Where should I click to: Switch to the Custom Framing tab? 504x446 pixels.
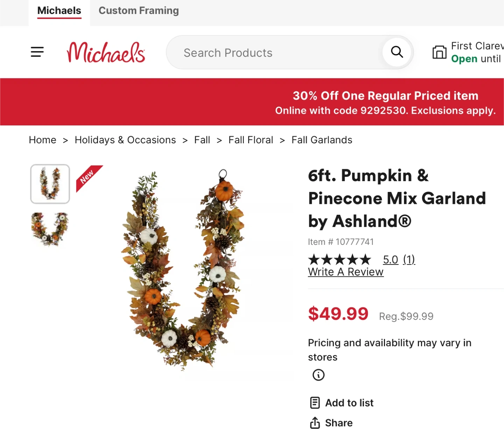139,11
